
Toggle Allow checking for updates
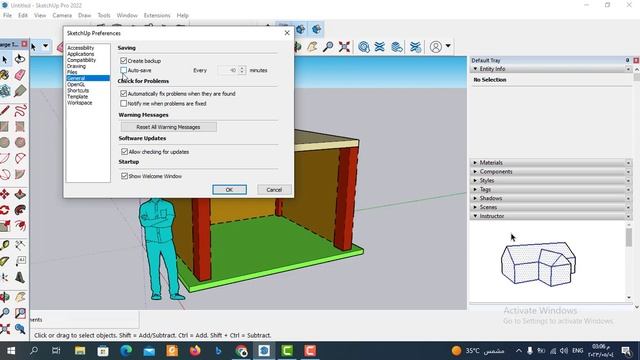pyautogui.click(x=124, y=151)
